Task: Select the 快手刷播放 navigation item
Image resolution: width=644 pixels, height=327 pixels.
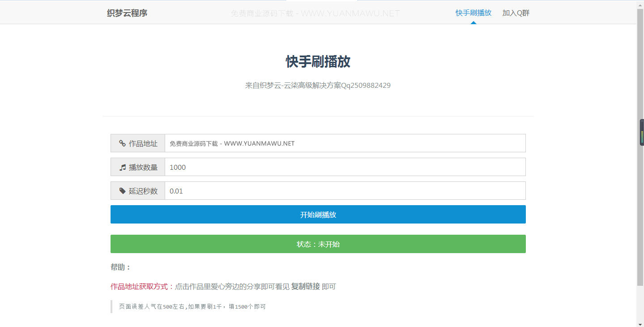Action: click(472, 13)
